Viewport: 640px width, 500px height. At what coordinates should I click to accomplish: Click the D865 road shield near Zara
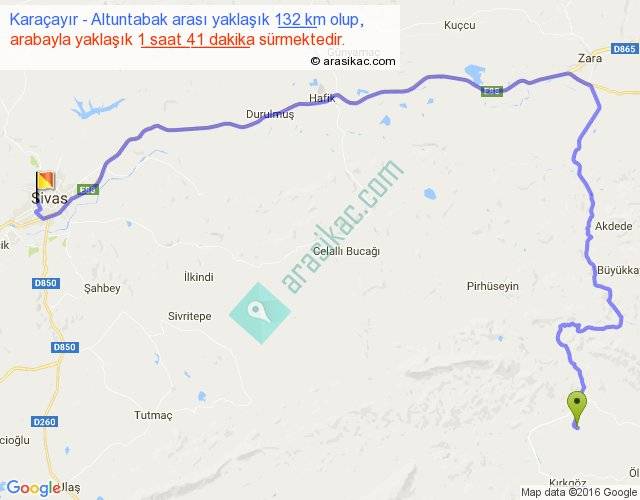click(624, 49)
